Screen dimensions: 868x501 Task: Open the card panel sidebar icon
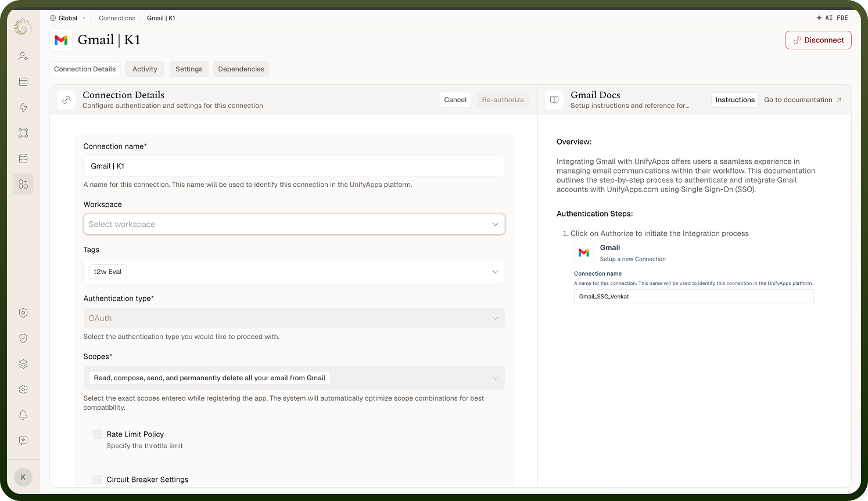pos(23,82)
